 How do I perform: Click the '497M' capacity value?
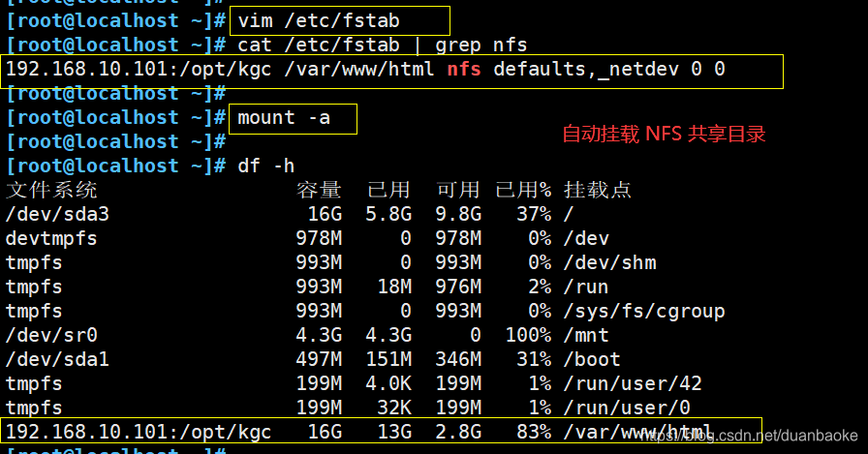pyautogui.click(x=319, y=360)
